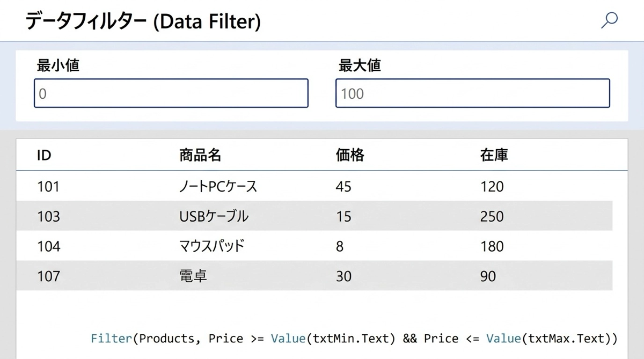Click the ノートPCケース product name
The width and height of the screenshot is (644, 359).
(x=218, y=186)
